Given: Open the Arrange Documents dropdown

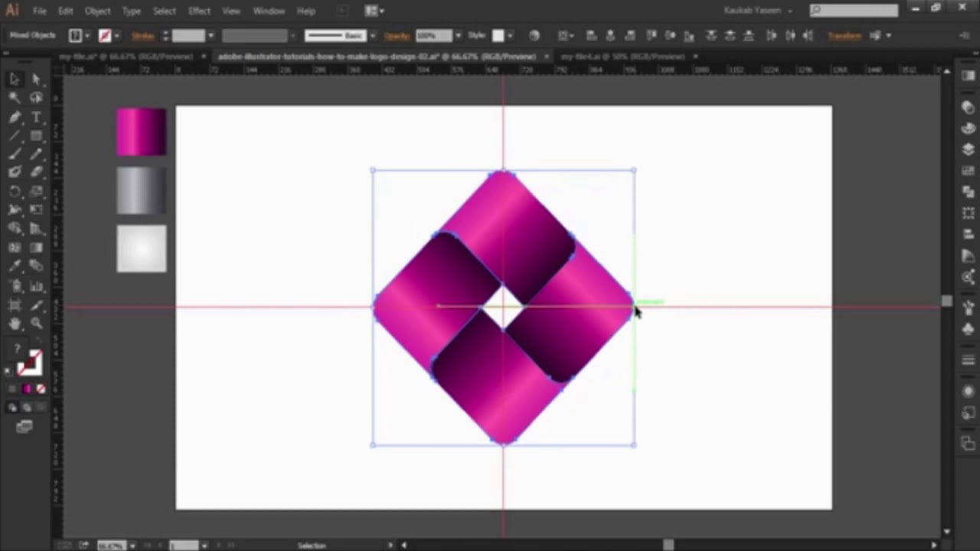Looking at the screenshot, I should coord(374,11).
